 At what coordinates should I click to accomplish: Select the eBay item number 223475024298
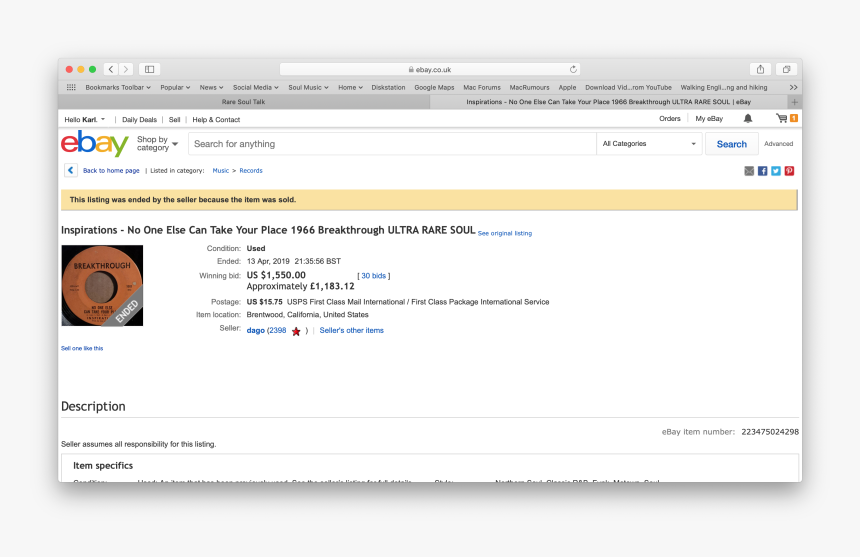(770, 432)
